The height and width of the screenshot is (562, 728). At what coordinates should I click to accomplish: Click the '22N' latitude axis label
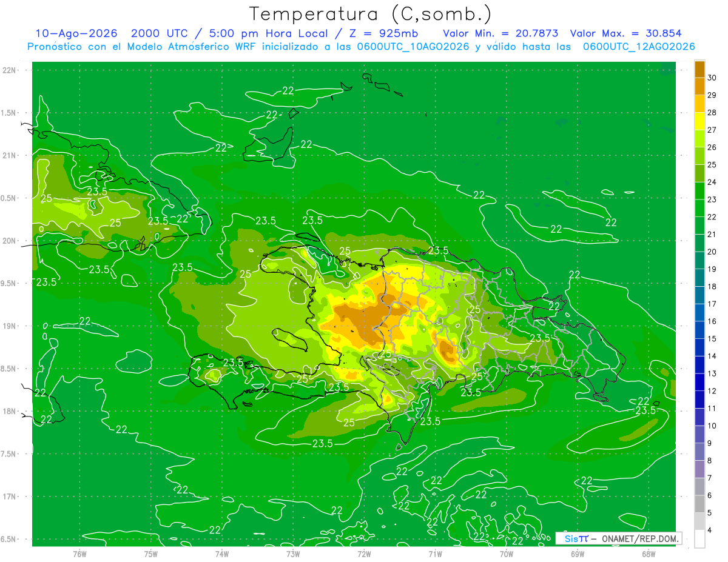8,70
